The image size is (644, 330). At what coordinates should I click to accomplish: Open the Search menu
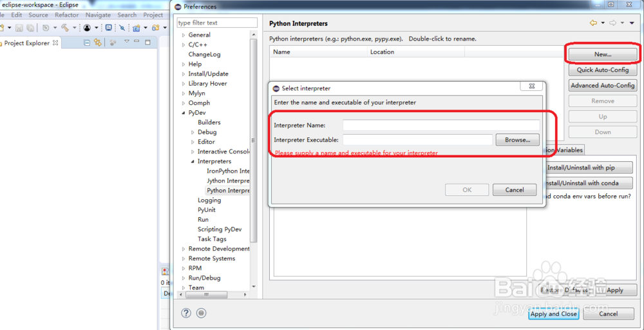(x=127, y=15)
